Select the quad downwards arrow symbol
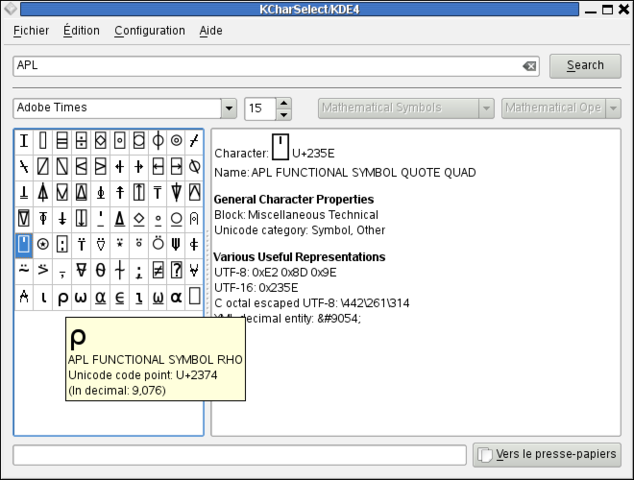634x480 pixels. [x=81, y=219]
